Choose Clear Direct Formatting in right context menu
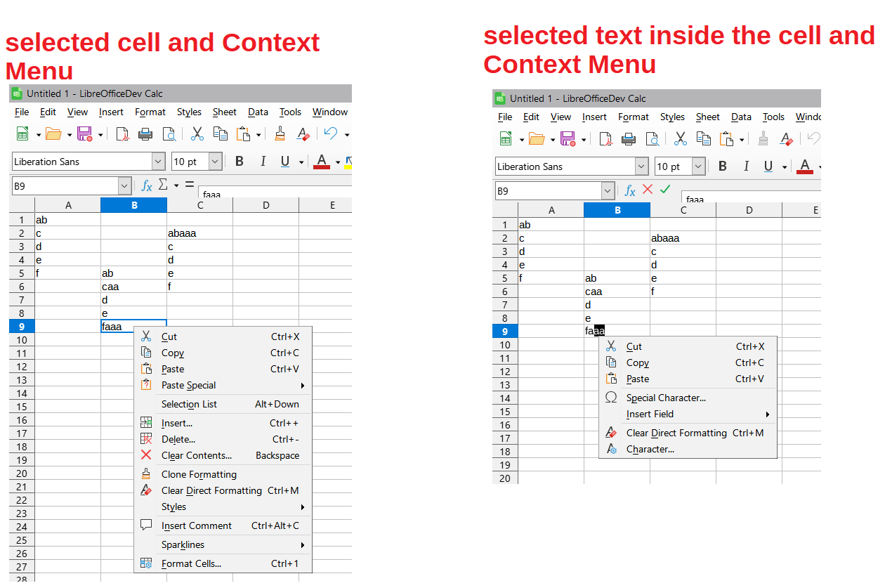Viewport: 885px width, 588px height. tap(688, 433)
